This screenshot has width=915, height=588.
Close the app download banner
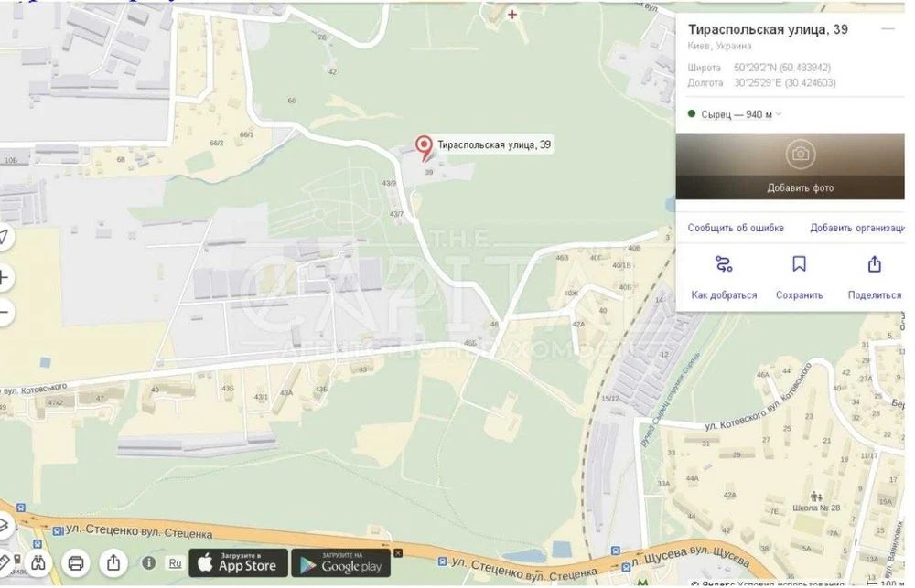click(398, 553)
